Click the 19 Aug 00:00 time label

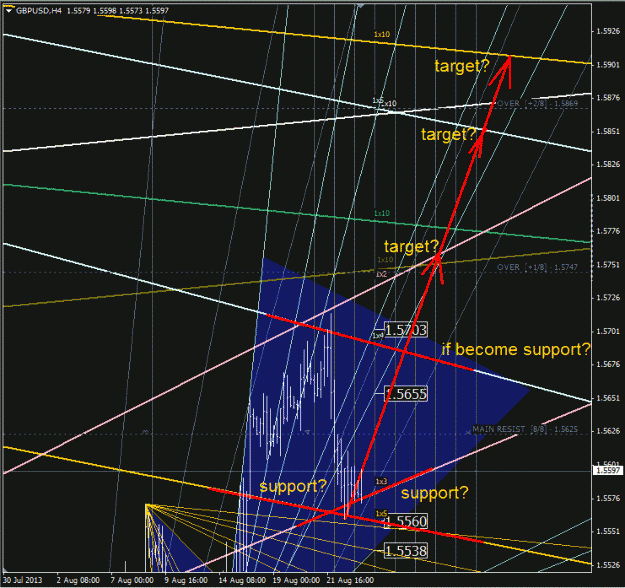[x=296, y=580]
